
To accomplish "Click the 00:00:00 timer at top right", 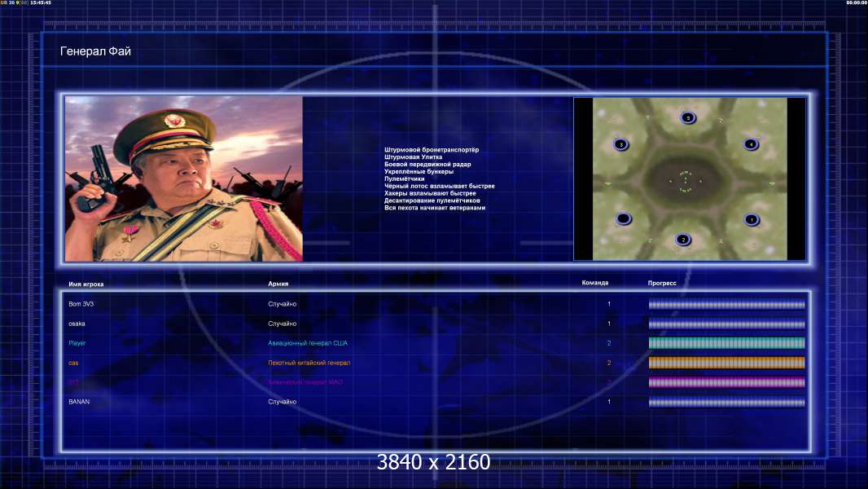I will click(x=857, y=2).
